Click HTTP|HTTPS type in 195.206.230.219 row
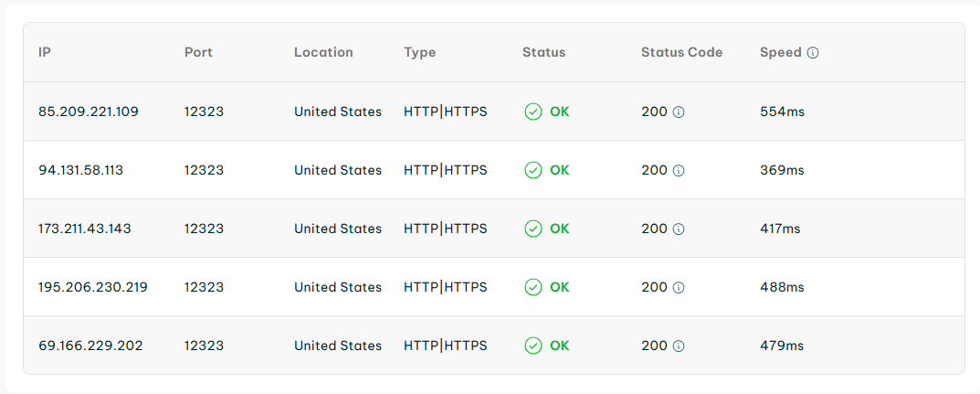 445,287
